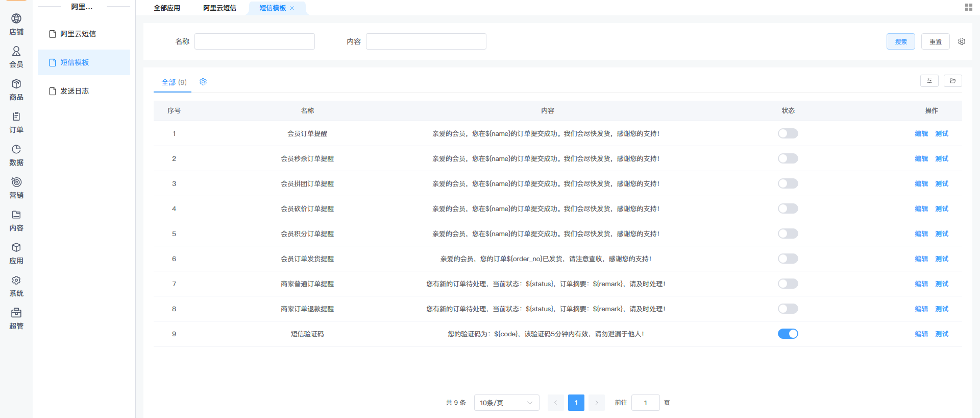Toggle status switch for 商家普通订单提醒
This screenshot has width=980, height=418.
788,284
